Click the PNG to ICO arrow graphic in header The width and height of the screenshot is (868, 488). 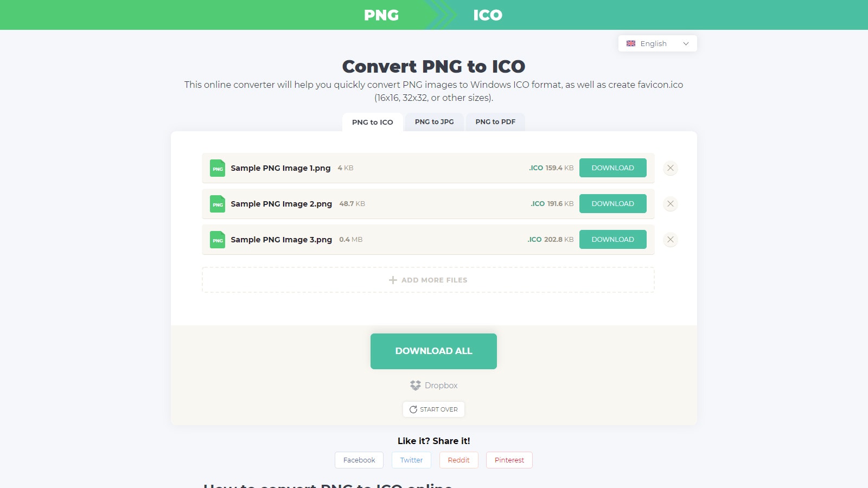441,15
